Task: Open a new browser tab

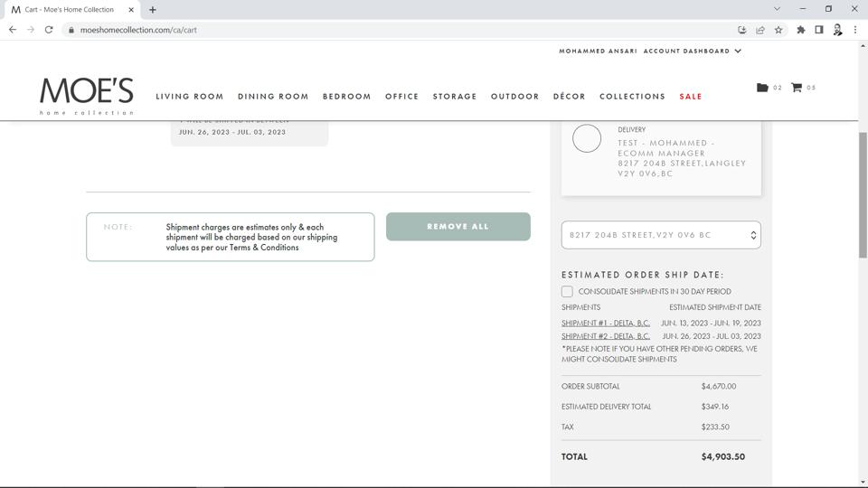Action: (152, 9)
